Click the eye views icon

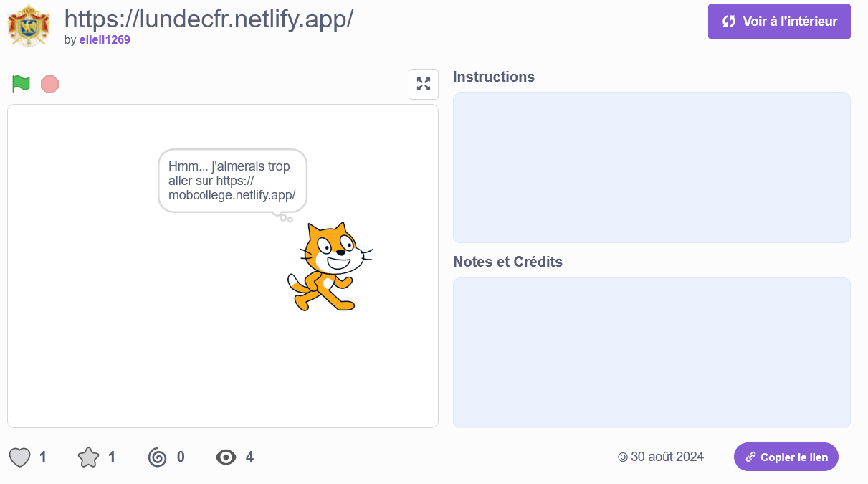pyautogui.click(x=226, y=457)
